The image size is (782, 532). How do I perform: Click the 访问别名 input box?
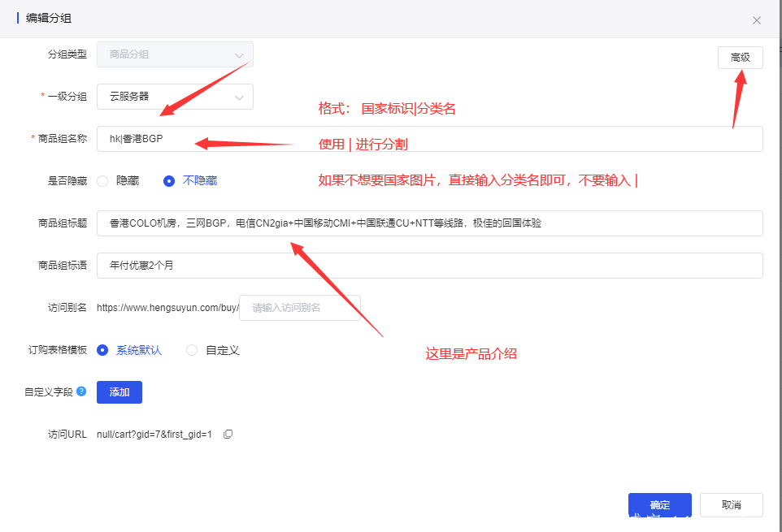click(299, 308)
